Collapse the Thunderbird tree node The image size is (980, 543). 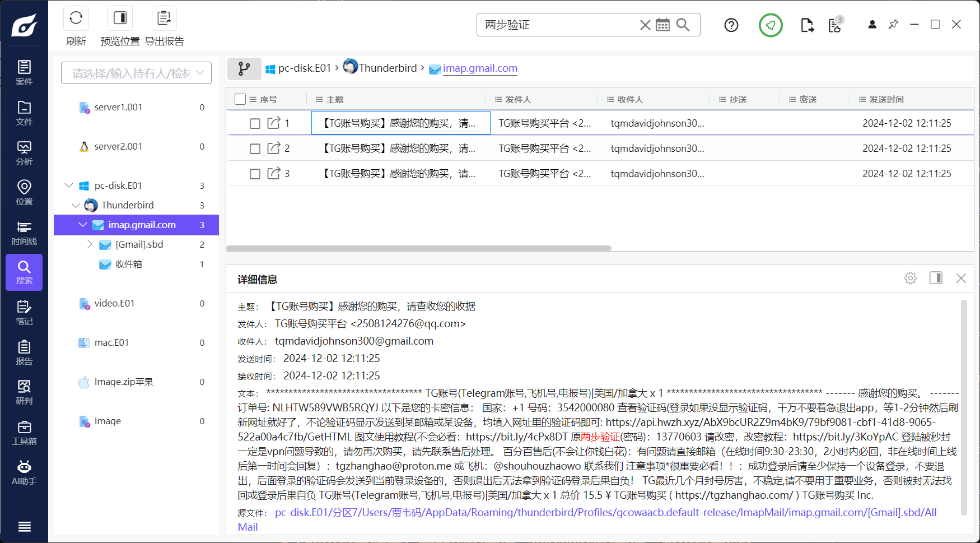click(x=76, y=205)
